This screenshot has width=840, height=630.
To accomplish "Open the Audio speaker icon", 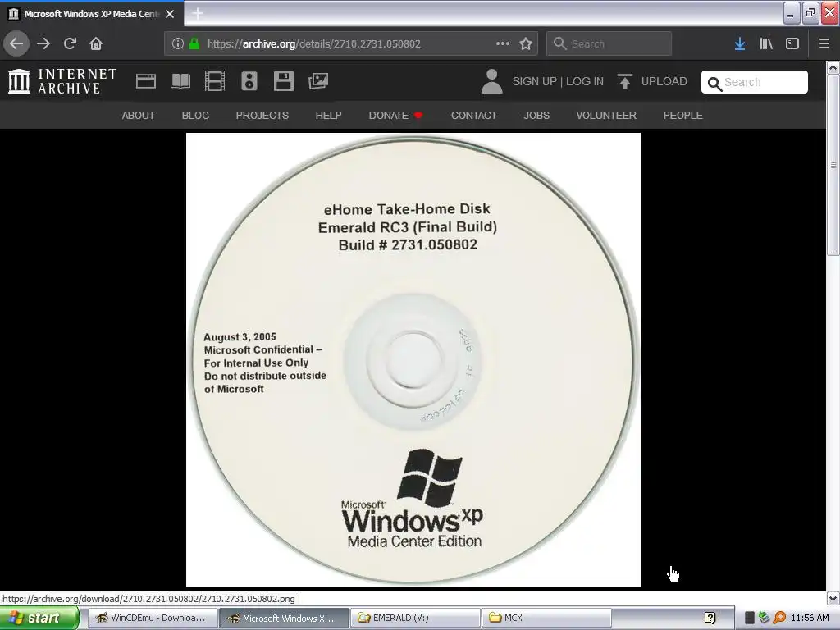I will tap(249, 81).
